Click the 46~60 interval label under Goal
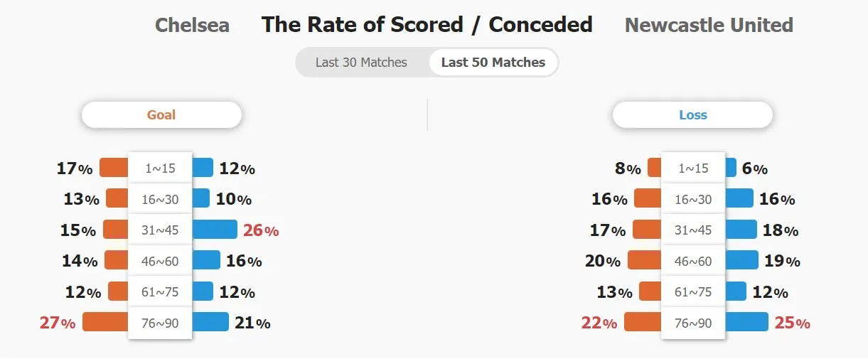Viewport: 868px width, 359px height. coord(160,261)
